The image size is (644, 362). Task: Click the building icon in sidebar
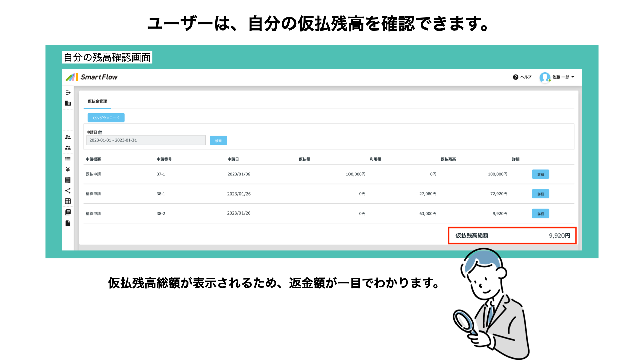pyautogui.click(x=68, y=103)
